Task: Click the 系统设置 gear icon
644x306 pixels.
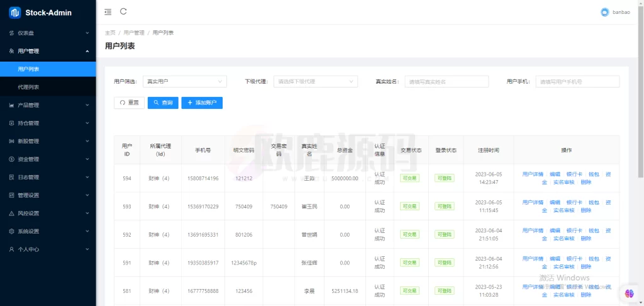Action: click(x=11, y=231)
